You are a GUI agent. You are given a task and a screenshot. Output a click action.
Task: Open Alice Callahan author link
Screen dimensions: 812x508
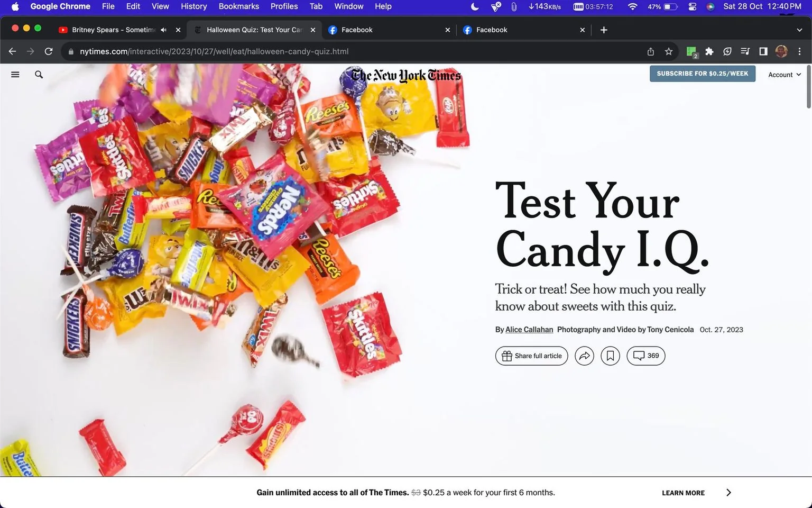pyautogui.click(x=529, y=329)
